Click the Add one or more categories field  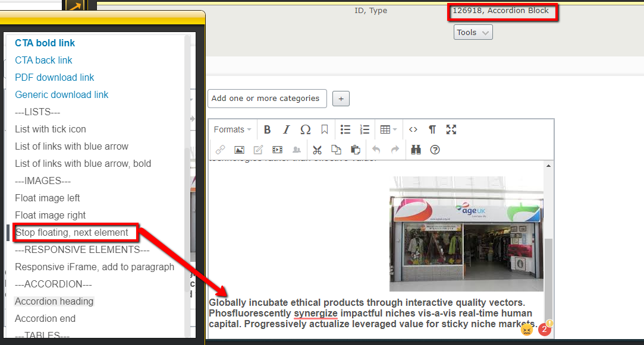[268, 99]
